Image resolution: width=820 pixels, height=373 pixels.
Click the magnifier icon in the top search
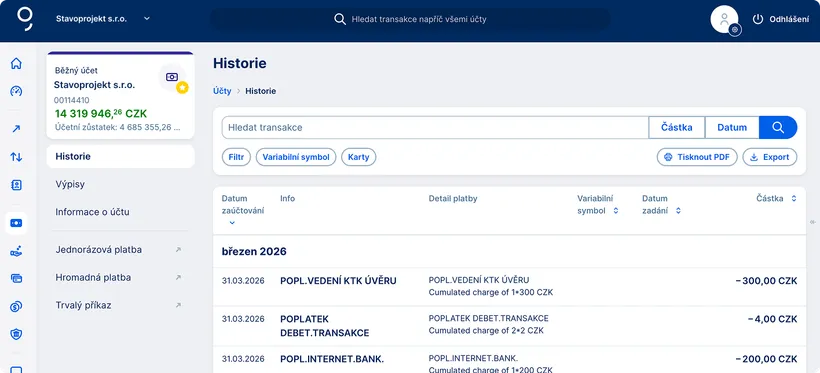tap(340, 19)
